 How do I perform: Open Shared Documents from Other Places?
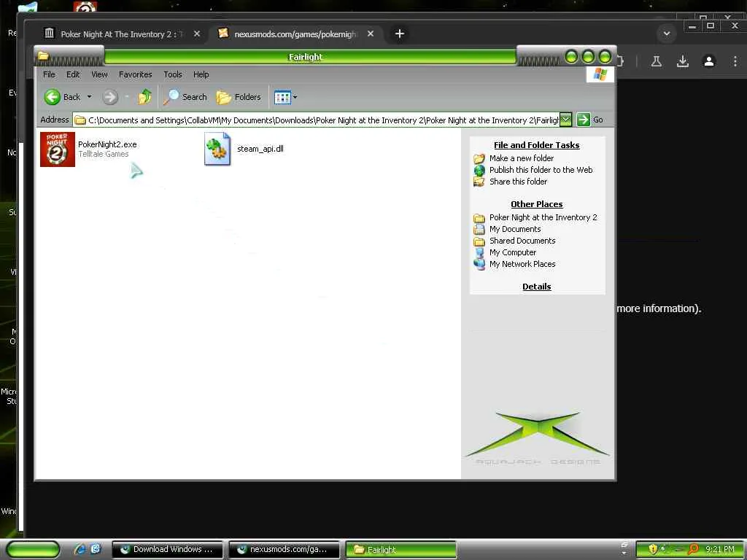pos(522,241)
